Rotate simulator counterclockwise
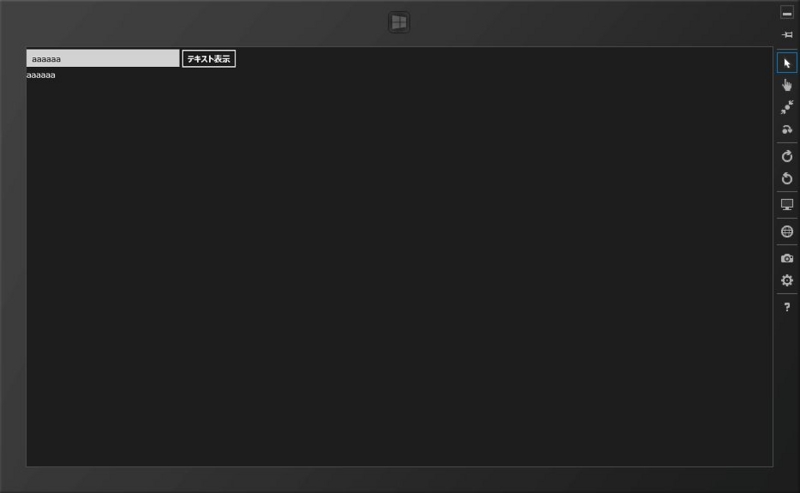This screenshot has width=800, height=493. point(787,178)
